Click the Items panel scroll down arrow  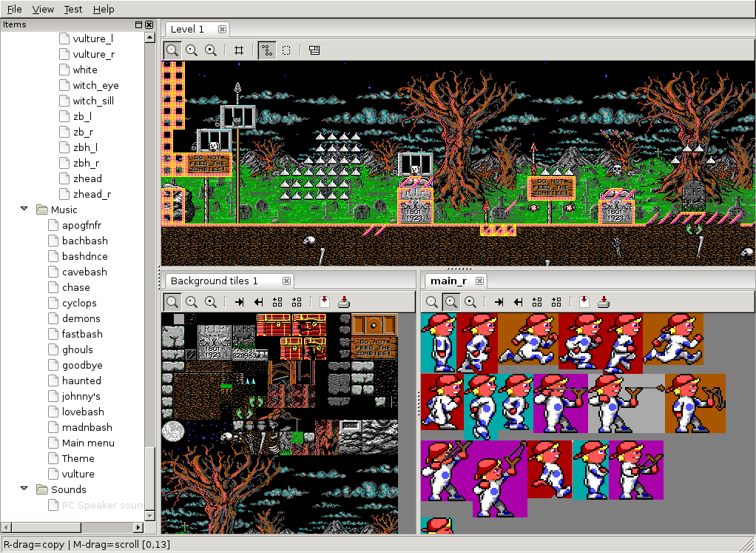(x=149, y=516)
